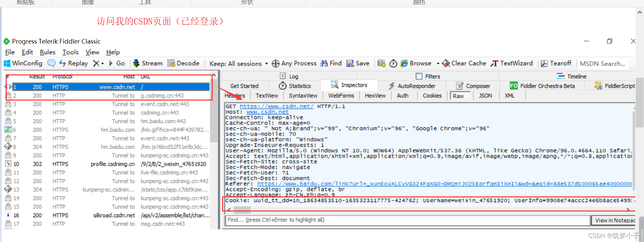
Task: Expand the Browse dropdown arrow
Action: click(438, 64)
